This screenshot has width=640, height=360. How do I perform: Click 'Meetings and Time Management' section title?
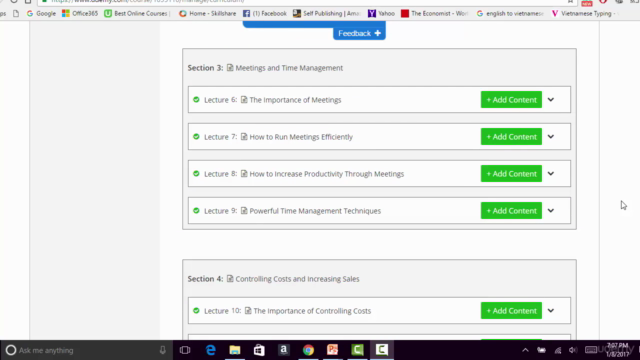(289, 68)
